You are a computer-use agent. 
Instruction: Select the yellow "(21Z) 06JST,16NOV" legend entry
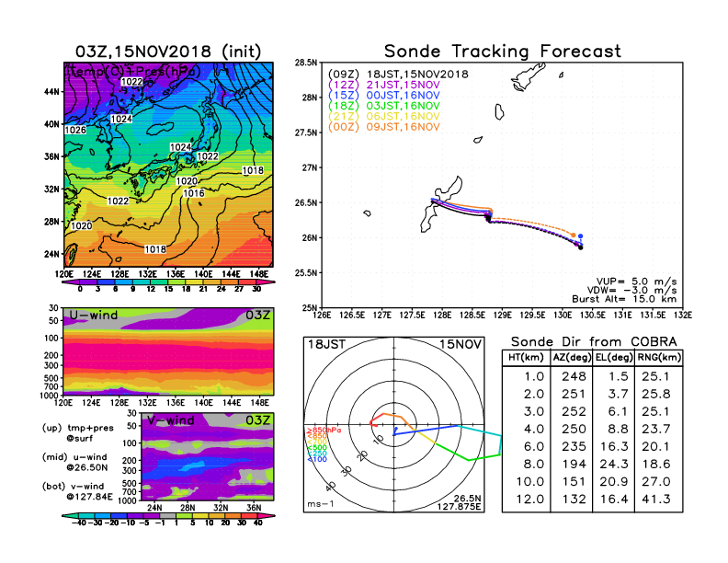(x=384, y=117)
